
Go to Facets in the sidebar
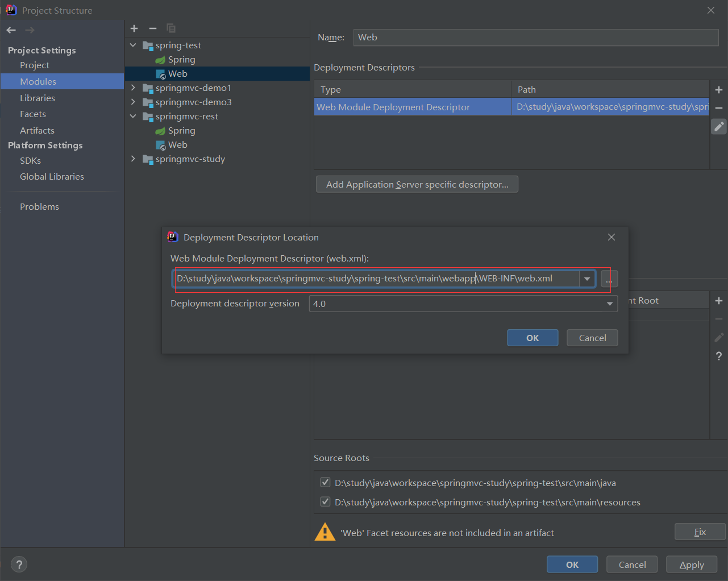(x=33, y=114)
